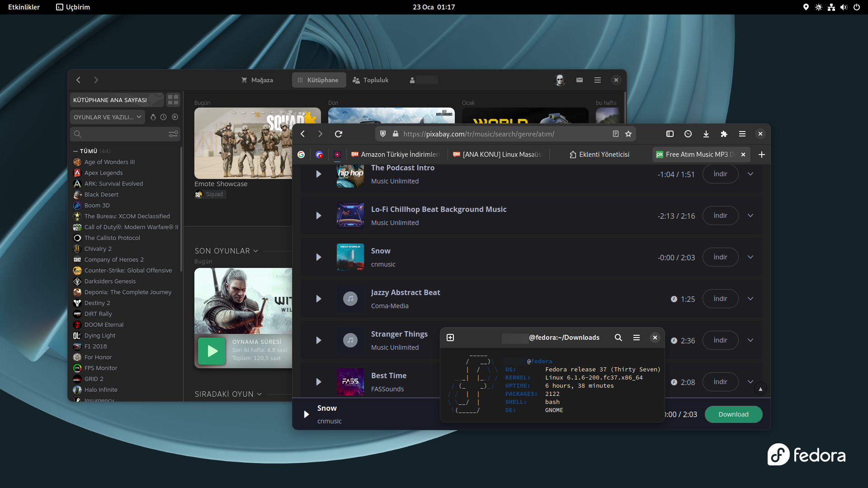Open Topluluk tab in Steam window
The width and height of the screenshot is (868, 488).
click(371, 80)
